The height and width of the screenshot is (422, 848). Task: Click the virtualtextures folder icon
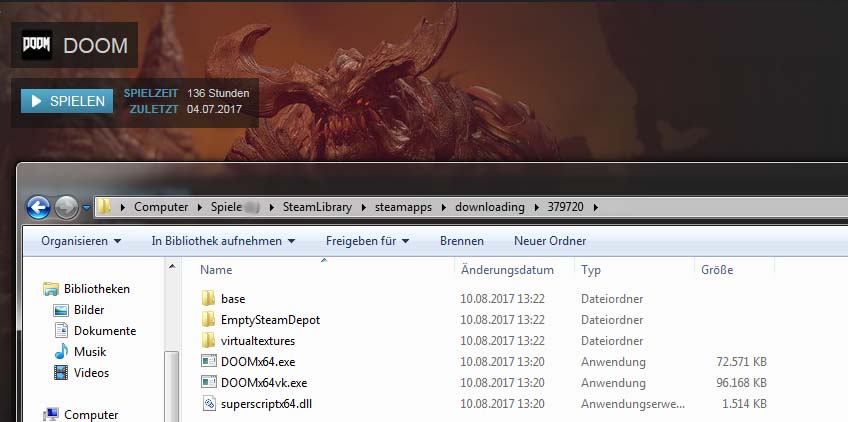(x=208, y=340)
